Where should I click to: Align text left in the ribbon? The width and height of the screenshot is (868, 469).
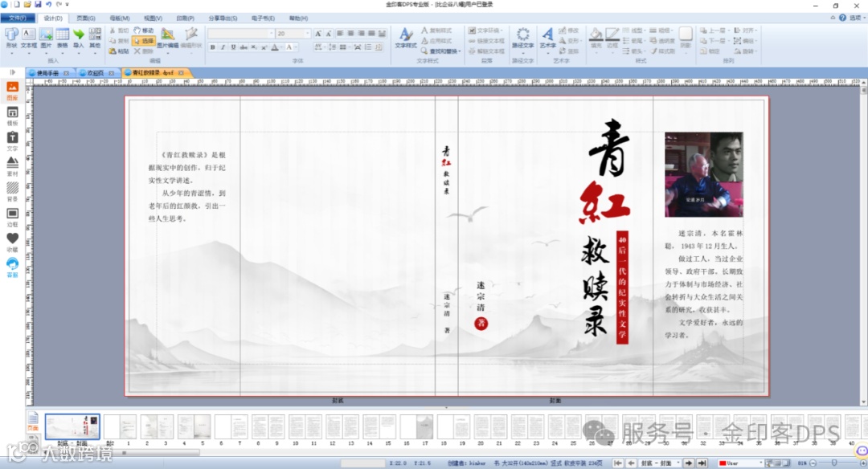click(341, 34)
